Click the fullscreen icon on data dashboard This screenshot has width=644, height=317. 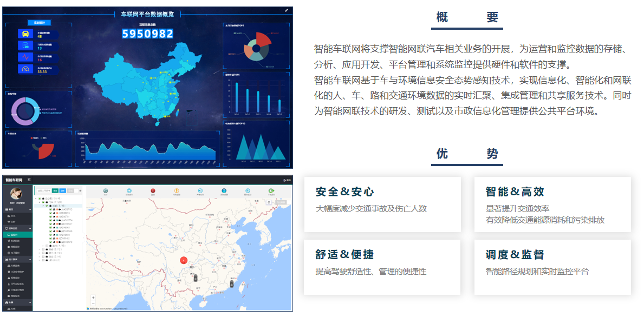click(287, 10)
